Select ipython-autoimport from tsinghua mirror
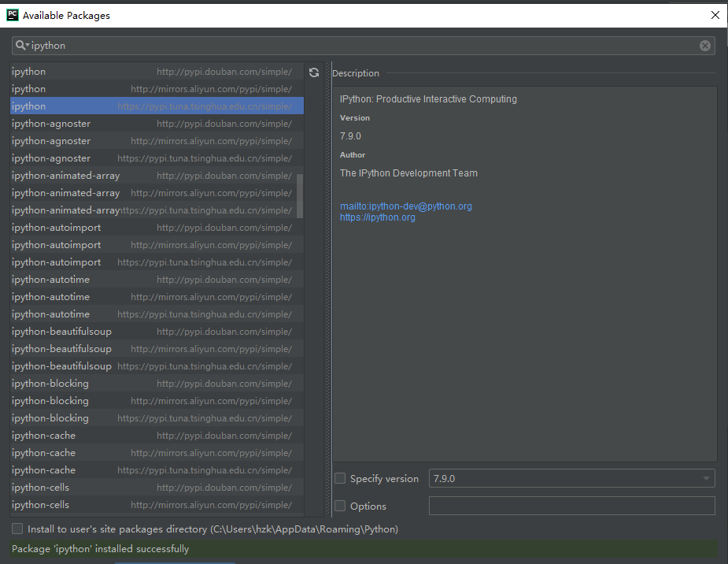 (x=157, y=262)
